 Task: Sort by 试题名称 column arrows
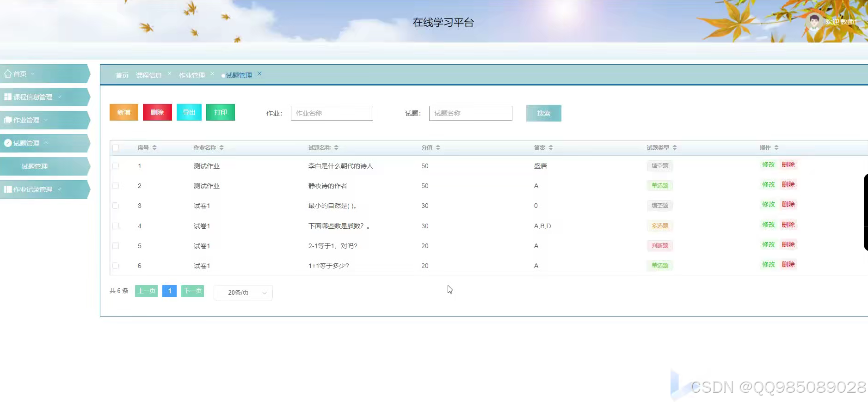(x=336, y=148)
